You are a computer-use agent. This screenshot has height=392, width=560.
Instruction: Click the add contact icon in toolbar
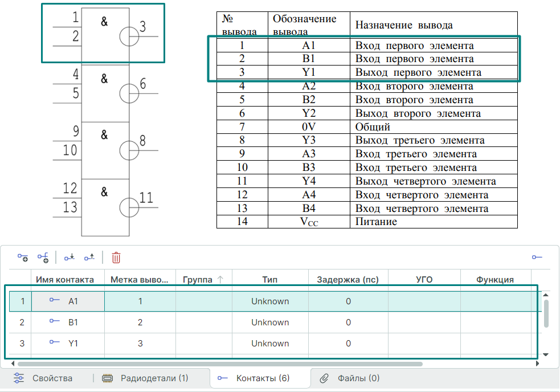[x=23, y=258]
